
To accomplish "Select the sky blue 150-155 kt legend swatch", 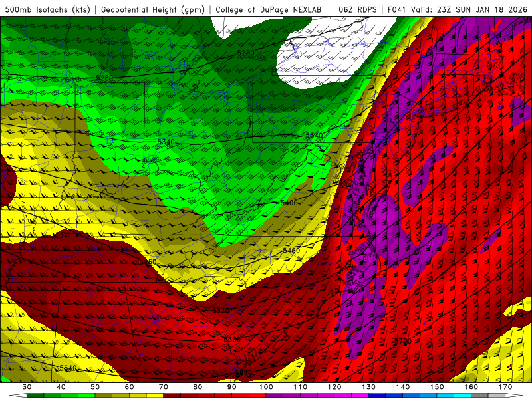I will point(446,396).
